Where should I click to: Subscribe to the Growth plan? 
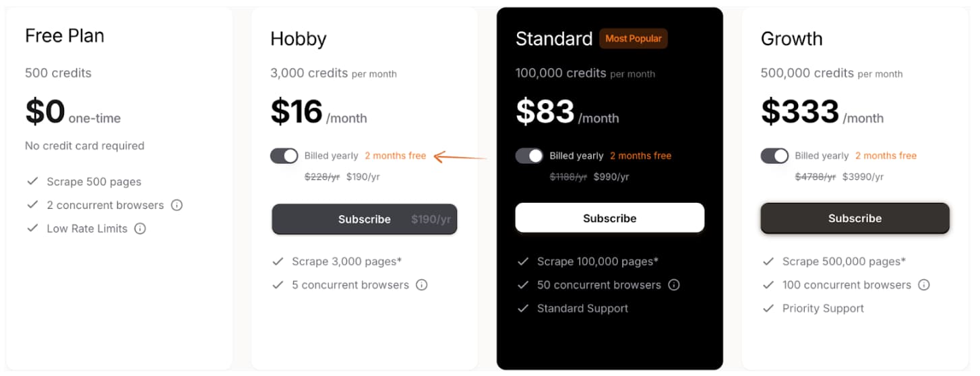[x=855, y=218]
